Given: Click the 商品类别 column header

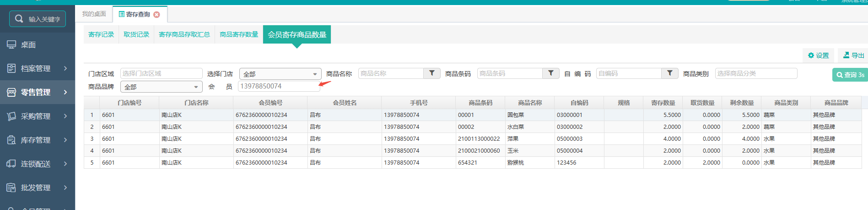Looking at the screenshot, I should 786,103.
